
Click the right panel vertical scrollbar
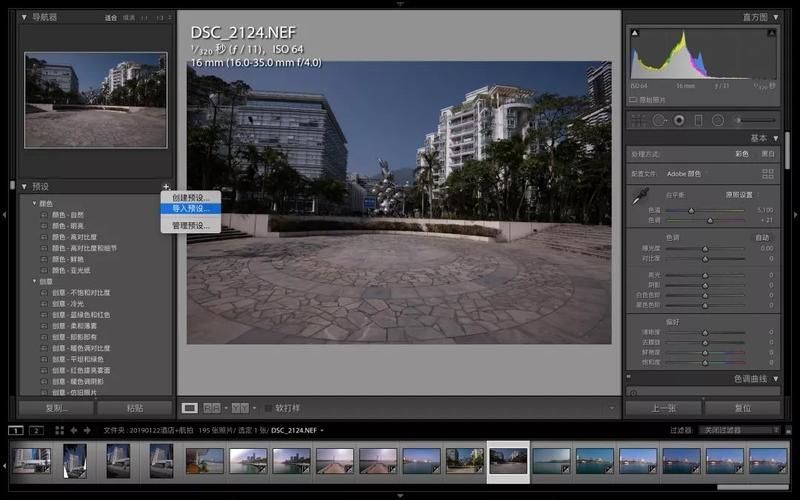coord(787,151)
